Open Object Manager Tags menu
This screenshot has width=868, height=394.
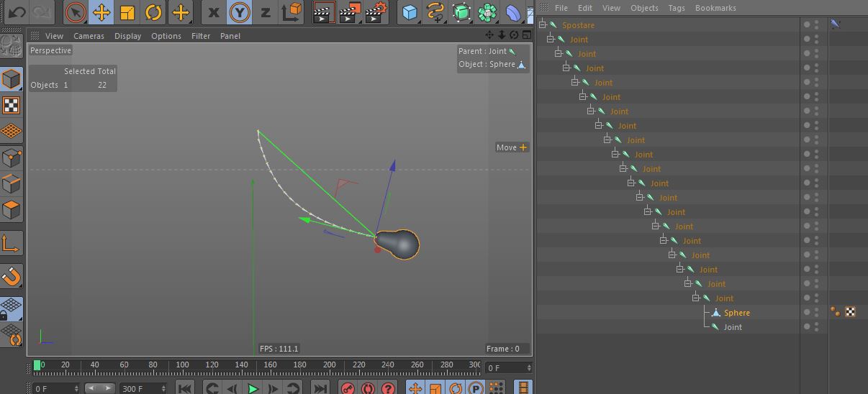coord(676,8)
